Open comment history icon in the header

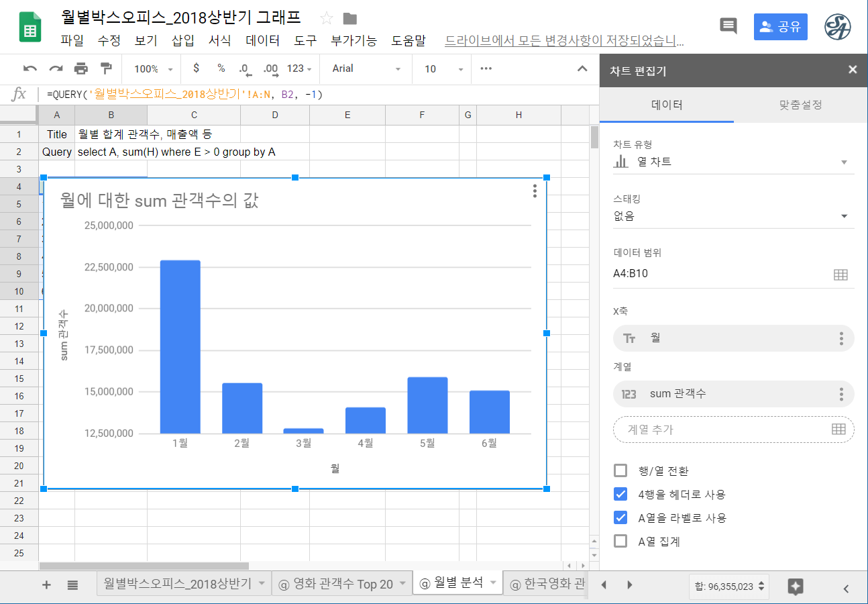(x=728, y=26)
